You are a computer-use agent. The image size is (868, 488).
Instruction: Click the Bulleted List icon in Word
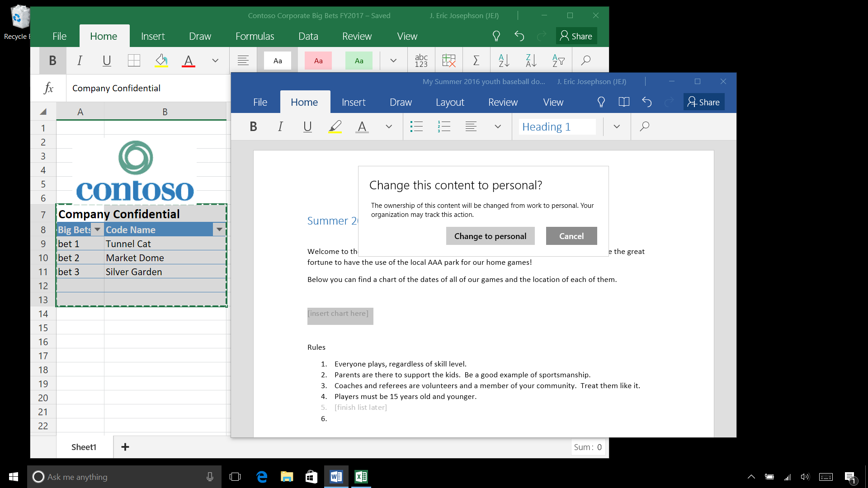point(415,127)
